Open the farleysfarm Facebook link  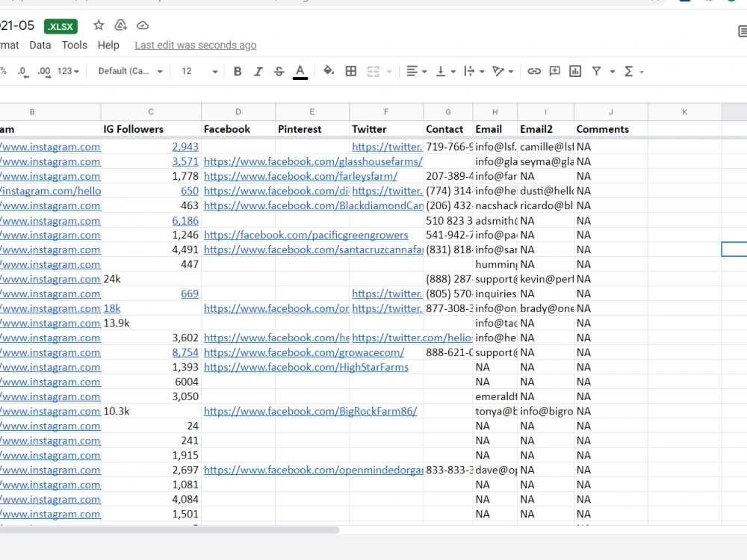click(x=300, y=176)
